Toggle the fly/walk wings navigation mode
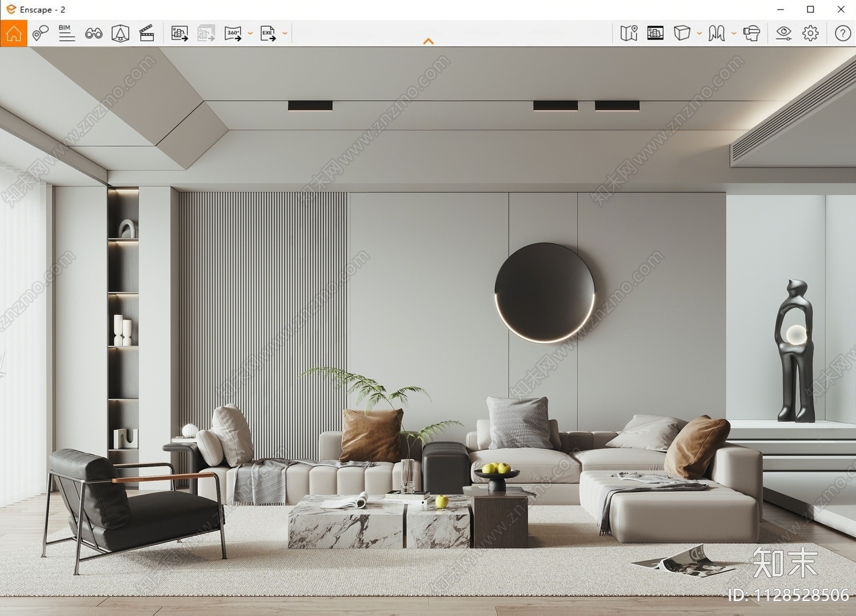Viewport: 856px width, 616px height. click(x=716, y=33)
